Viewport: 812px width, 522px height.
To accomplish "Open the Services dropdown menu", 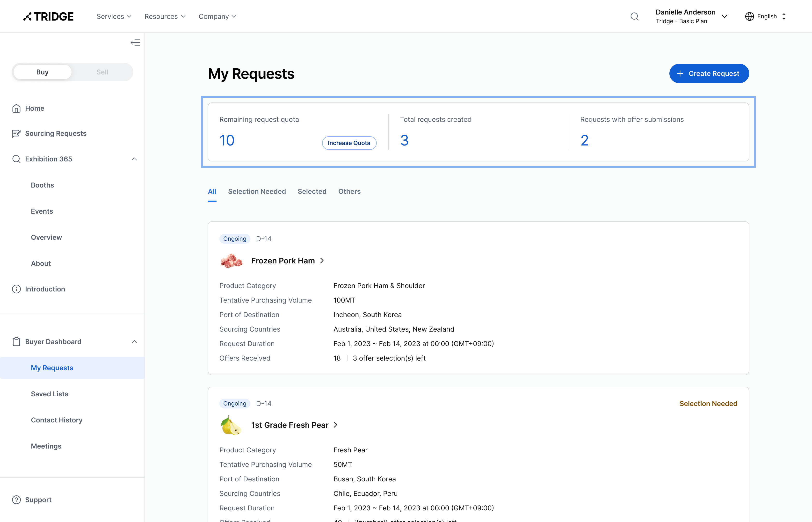I will (114, 16).
